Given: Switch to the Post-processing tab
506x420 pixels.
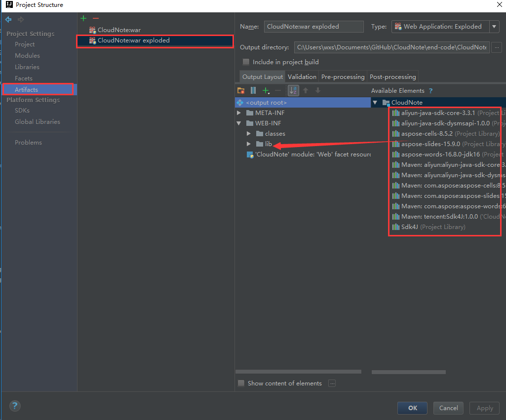Looking at the screenshot, I should tap(393, 77).
